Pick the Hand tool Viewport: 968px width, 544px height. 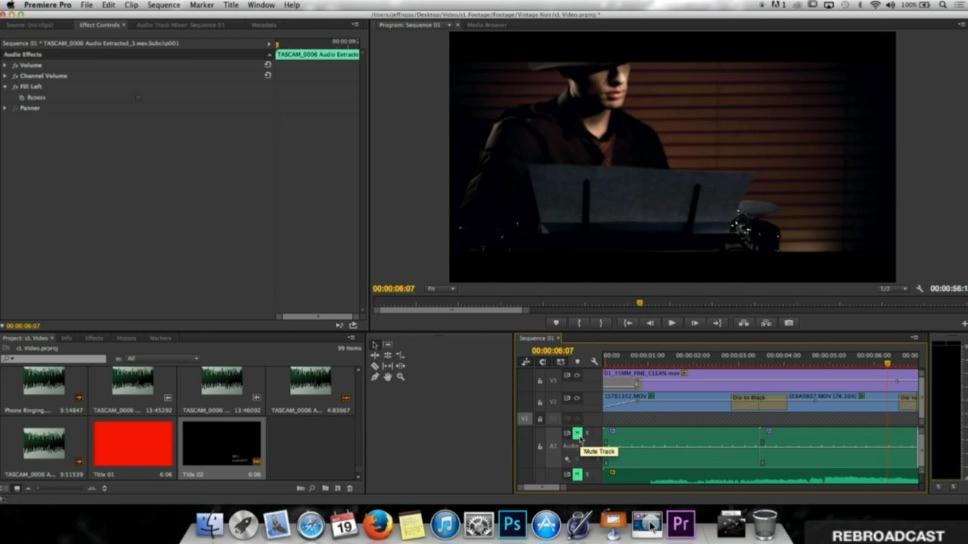tap(388, 377)
